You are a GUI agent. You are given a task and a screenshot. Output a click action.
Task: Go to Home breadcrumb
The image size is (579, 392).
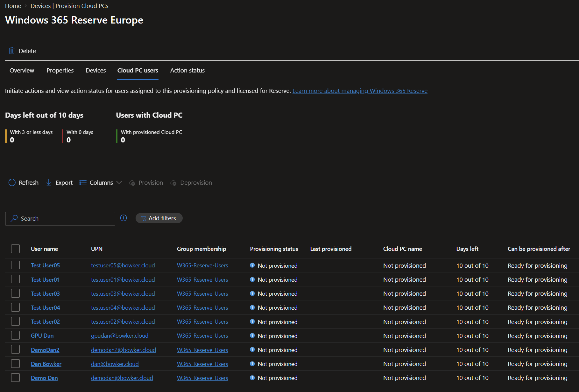(x=13, y=6)
